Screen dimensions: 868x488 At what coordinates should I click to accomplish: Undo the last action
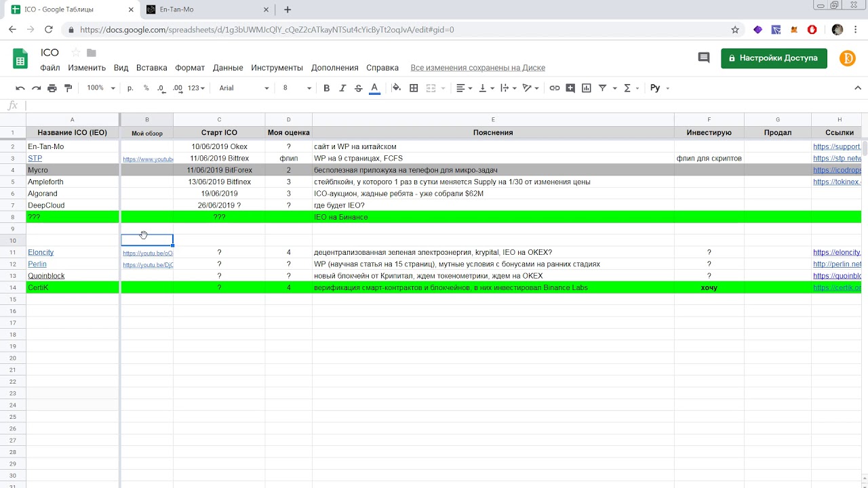pyautogui.click(x=20, y=88)
